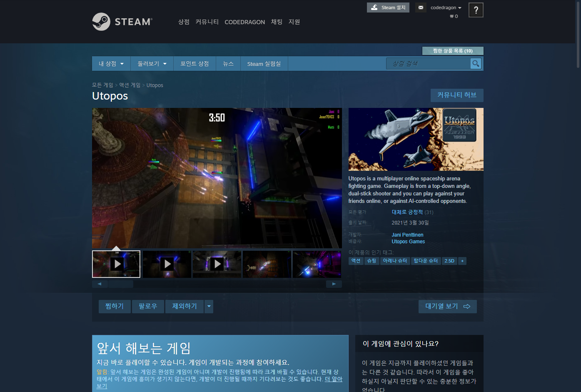Open the 찜한 상품 목록 (10) wishlist

[x=453, y=51]
